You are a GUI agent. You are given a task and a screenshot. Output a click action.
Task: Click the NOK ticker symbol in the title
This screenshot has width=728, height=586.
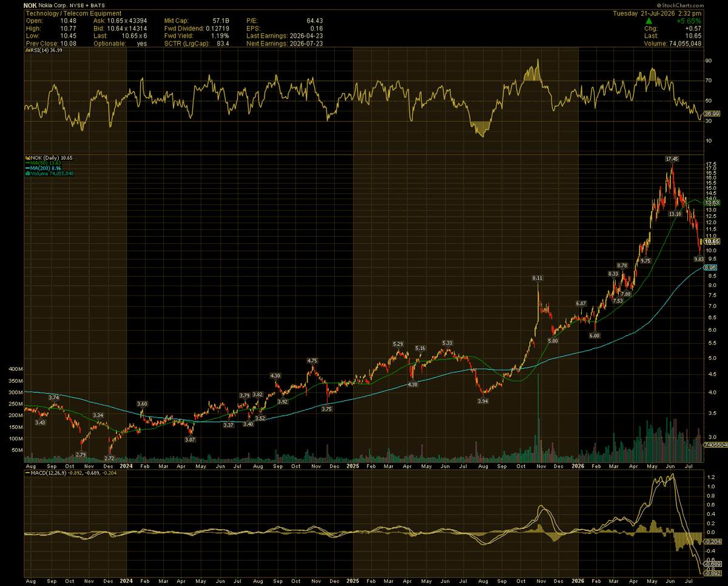click(x=31, y=5)
